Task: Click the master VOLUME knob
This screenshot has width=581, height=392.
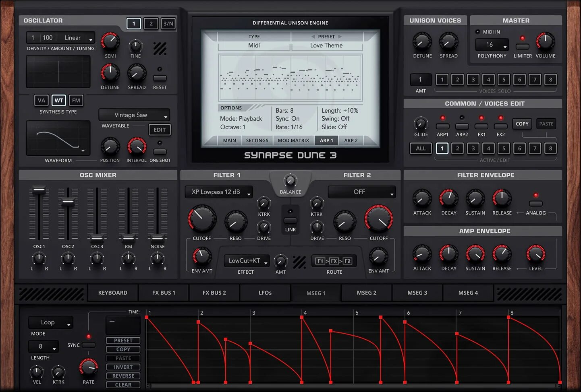Action: point(545,41)
